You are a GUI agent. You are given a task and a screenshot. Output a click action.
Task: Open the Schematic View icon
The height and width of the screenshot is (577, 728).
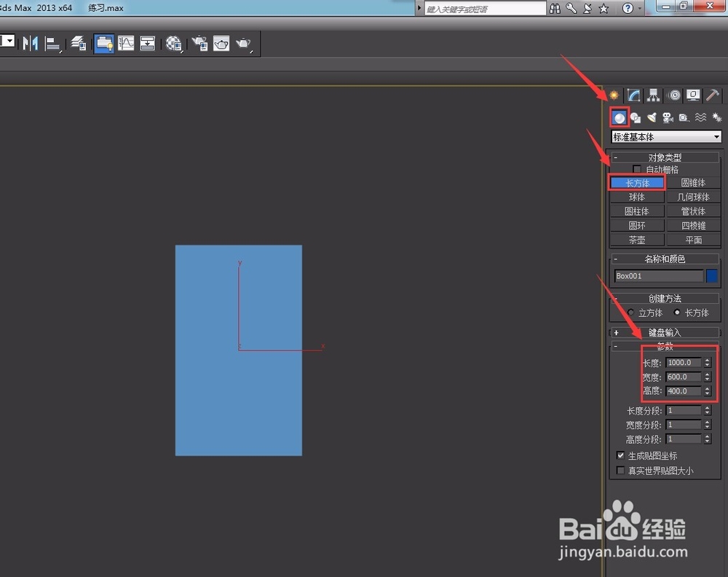tap(147, 44)
